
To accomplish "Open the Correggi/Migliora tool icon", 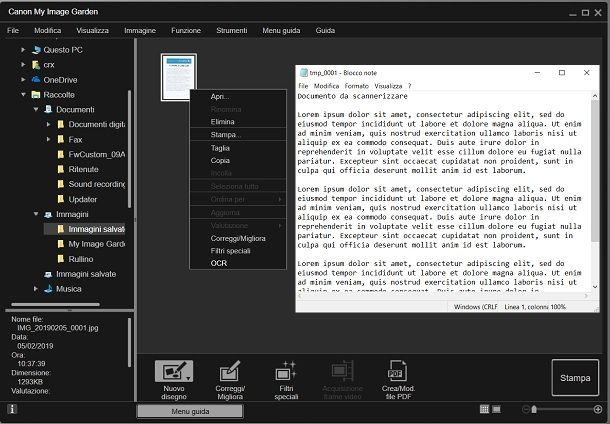I will click(230, 371).
